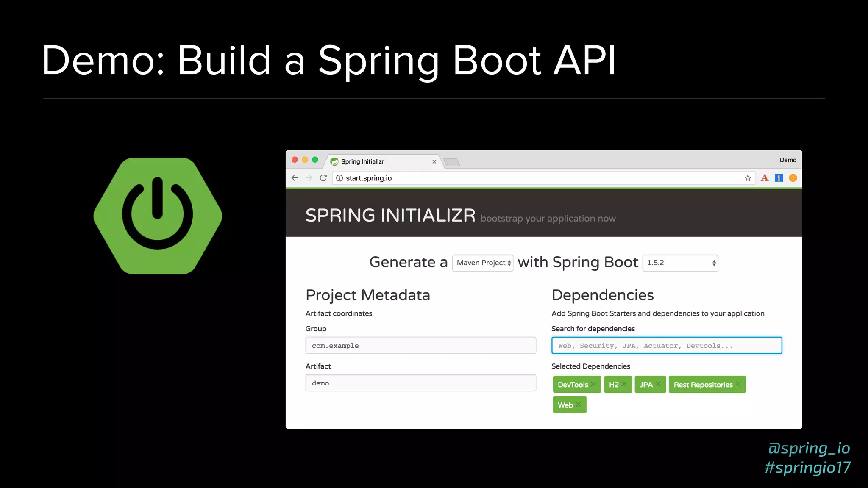Remove the Web dependency

click(578, 405)
